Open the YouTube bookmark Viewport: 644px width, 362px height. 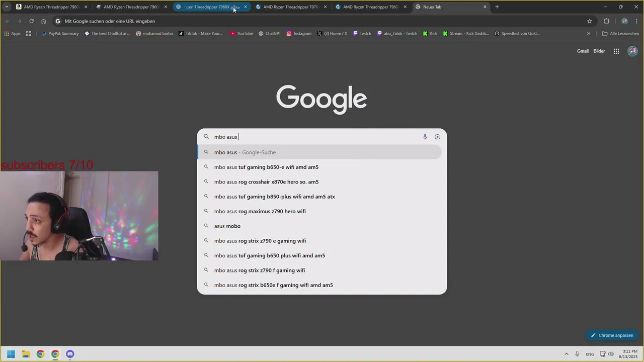pos(242,34)
